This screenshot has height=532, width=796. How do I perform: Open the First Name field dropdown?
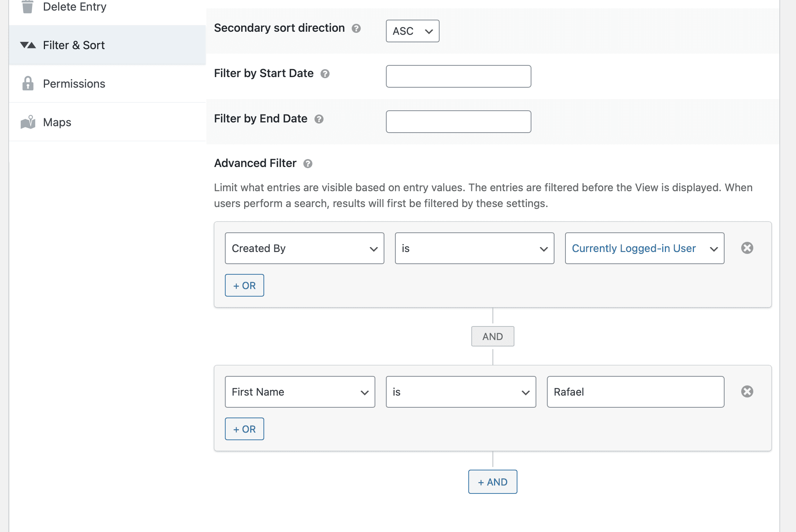(x=299, y=392)
